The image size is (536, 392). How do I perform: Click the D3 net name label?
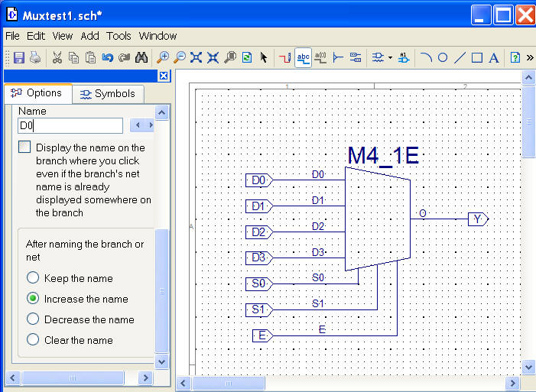coord(318,253)
